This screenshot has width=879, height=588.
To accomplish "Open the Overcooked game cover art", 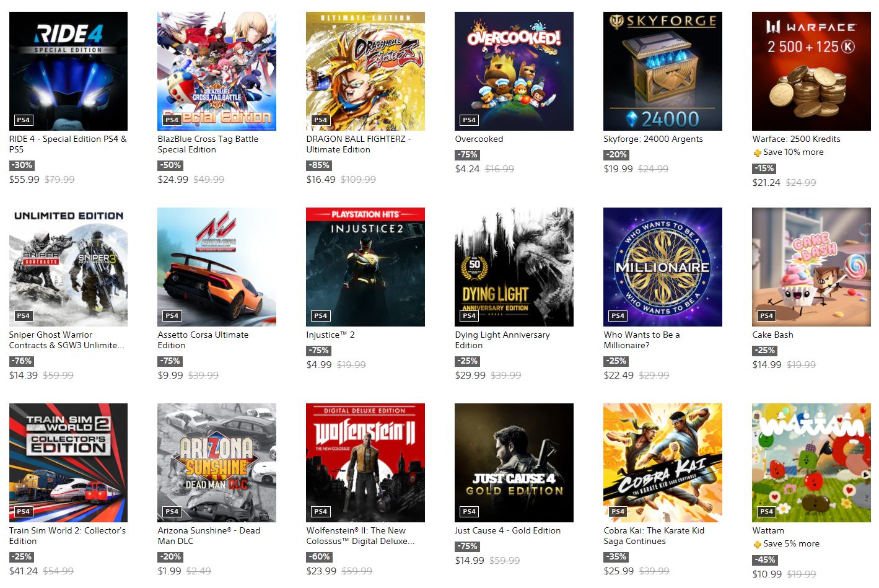I will point(514,71).
